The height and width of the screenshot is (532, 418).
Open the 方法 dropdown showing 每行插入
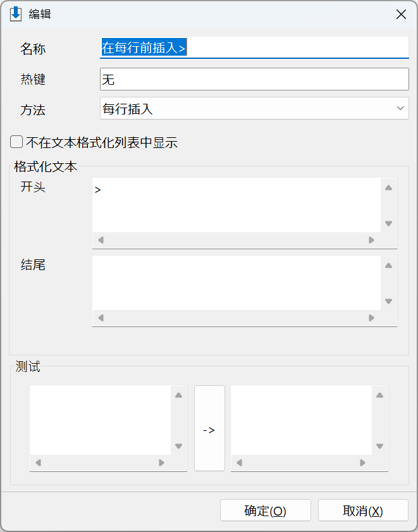(x=254, y=109)
